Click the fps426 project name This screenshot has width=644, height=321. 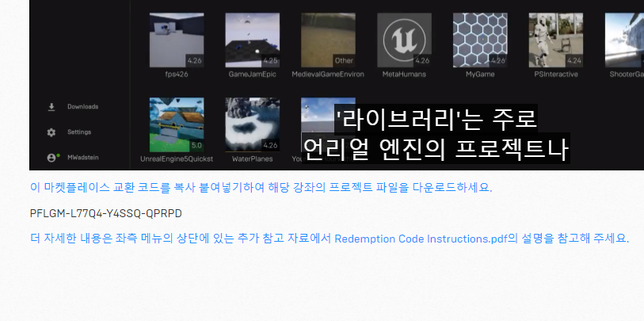177,75
